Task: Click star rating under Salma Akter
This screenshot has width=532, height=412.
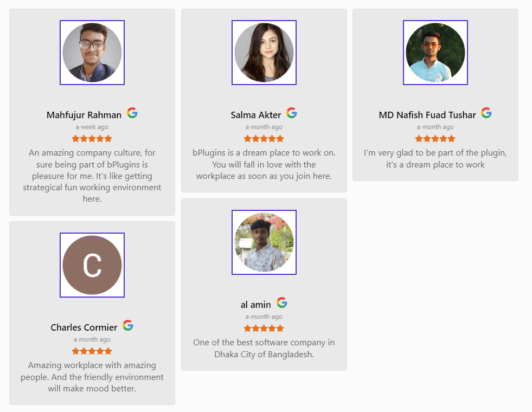Action: (264, 139)
